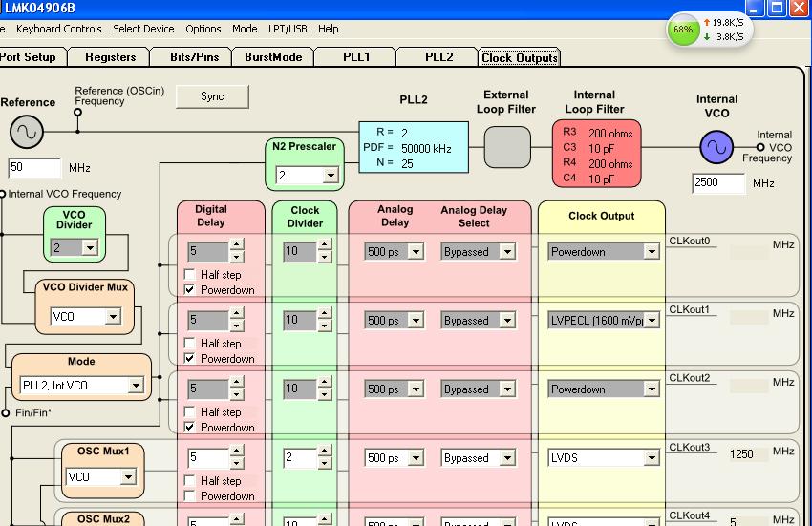Uncheck CLKout2 Powerdown checkbox
The width and height of the screenshot is (812, 526).
point(189,428)
